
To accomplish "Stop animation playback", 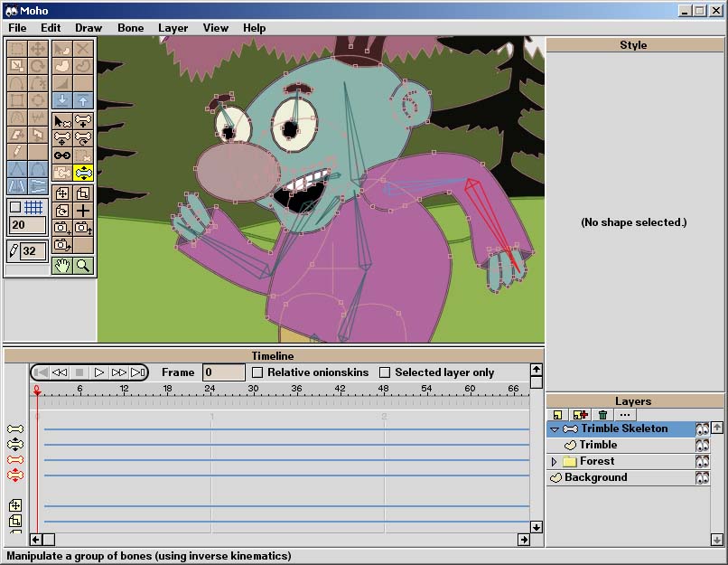I will click(79, 372).
